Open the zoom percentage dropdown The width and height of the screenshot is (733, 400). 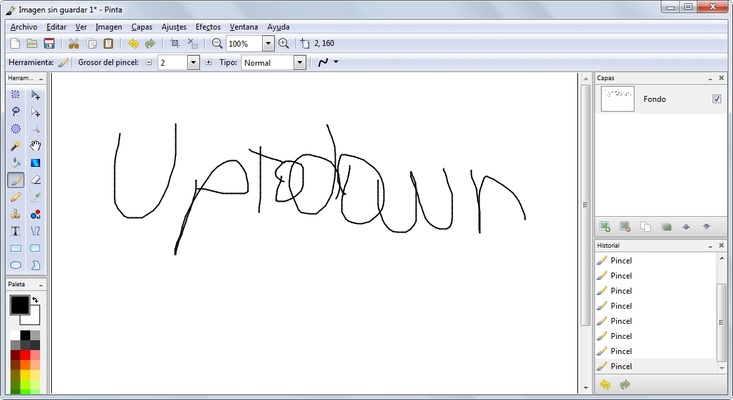268,43
